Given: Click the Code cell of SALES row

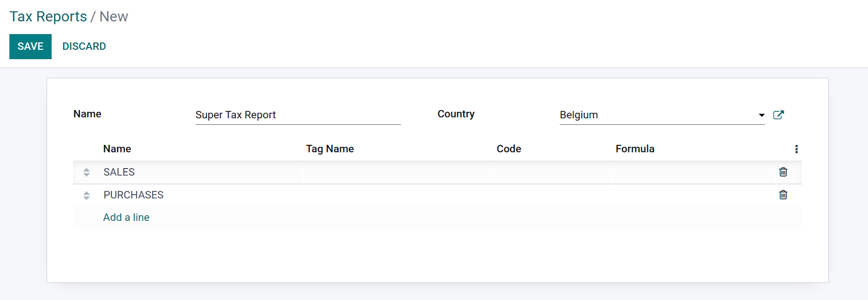Looking at the screenshot, I should pyautogui.click(x=553, y=173).
